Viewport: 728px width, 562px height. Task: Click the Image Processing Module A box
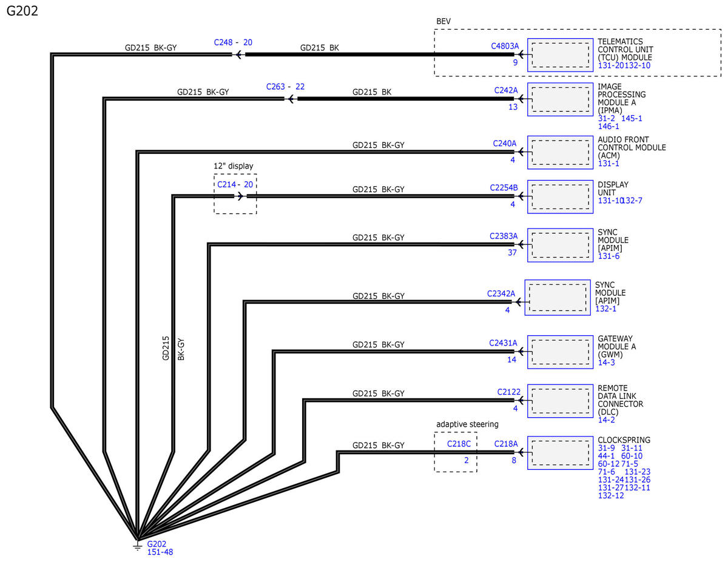coord(560,99)
